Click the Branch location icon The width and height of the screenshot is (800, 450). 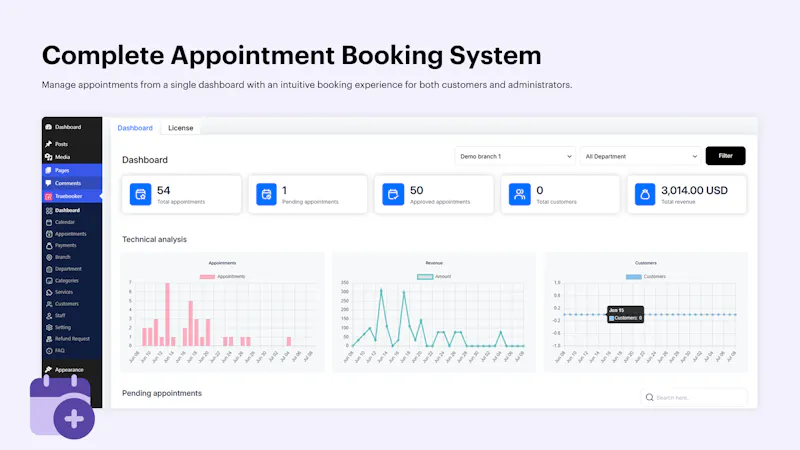(49, 257)
